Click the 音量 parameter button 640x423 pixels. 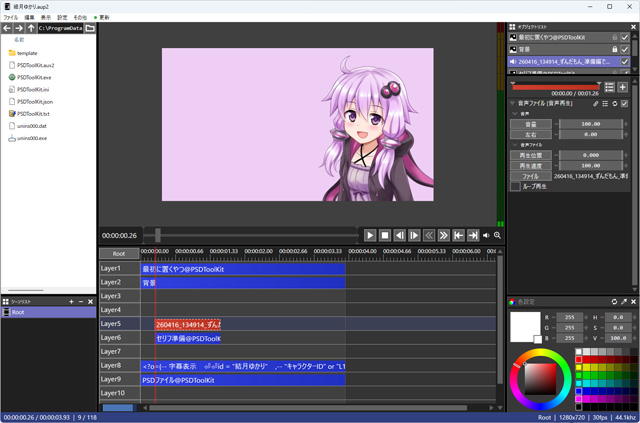(531, 124)
